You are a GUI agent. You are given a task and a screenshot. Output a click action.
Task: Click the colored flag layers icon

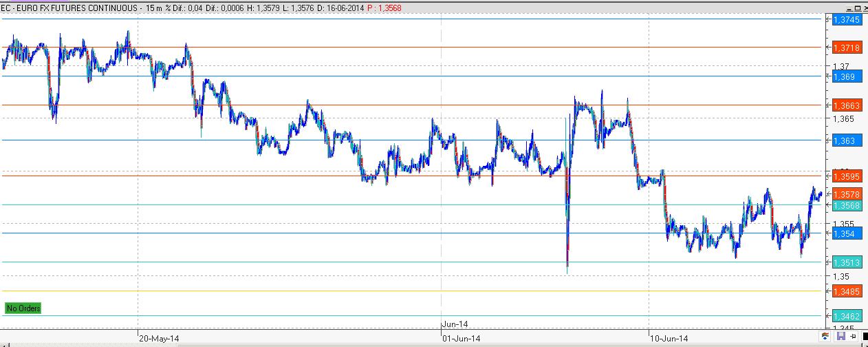click(825, 336)
